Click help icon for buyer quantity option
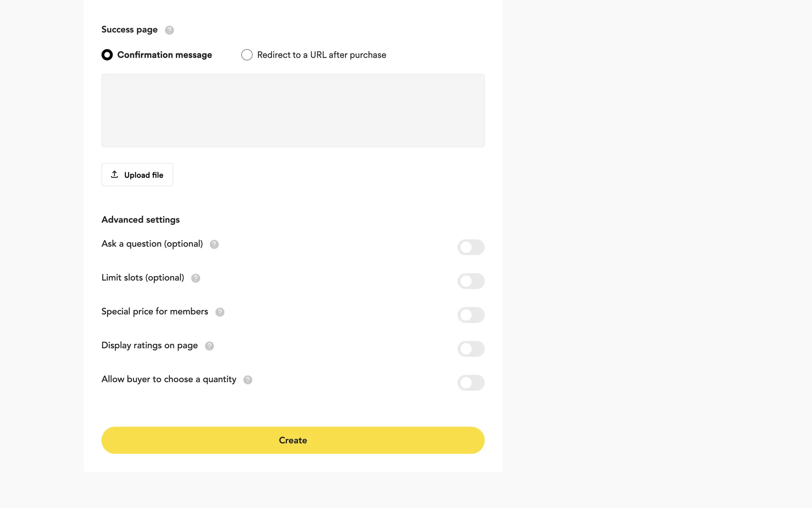Screen dimensions: 812x508 click(x=248, y=380)
